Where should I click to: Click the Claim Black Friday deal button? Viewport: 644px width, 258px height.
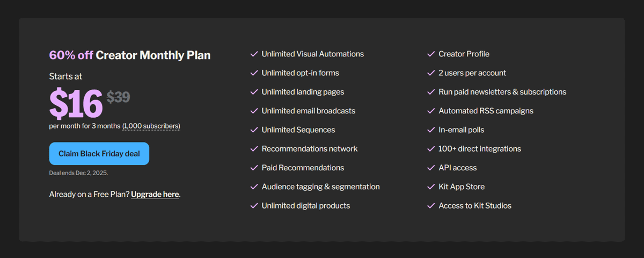[99, 154]
